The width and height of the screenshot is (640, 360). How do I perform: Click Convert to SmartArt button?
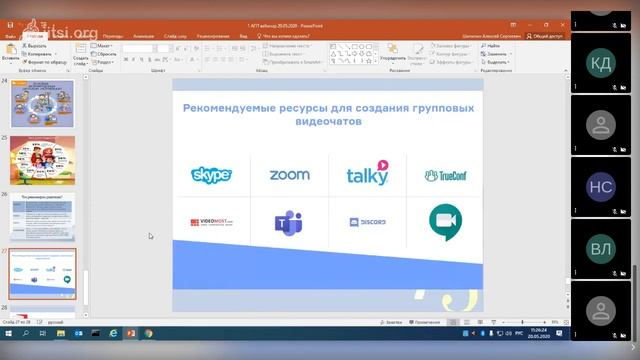tap(292, 62)
